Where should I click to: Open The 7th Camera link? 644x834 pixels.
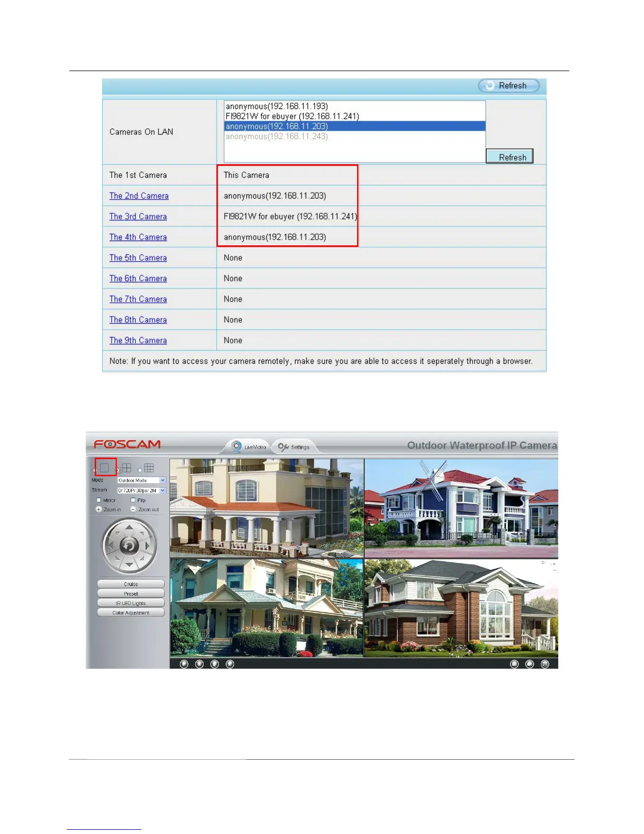138,299
